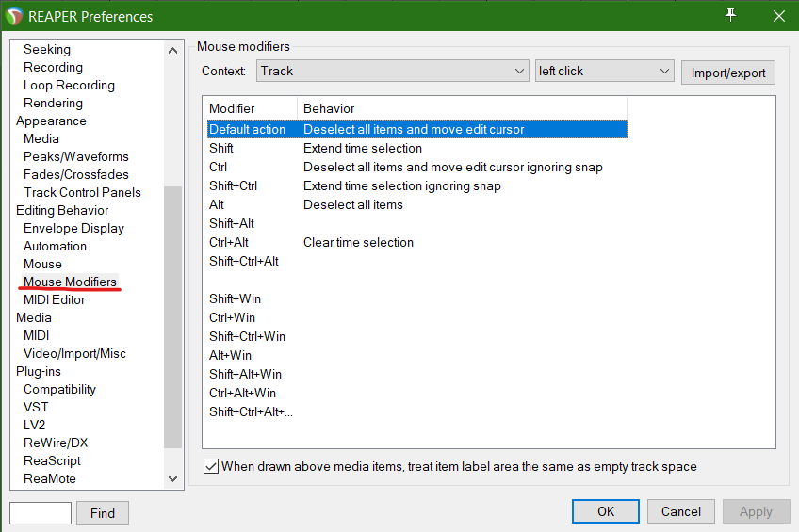This screenshot has width=799, height=532.
Task: Select the Shift+Ctrl+Win modifier row
Action: (x=416, y=336)
